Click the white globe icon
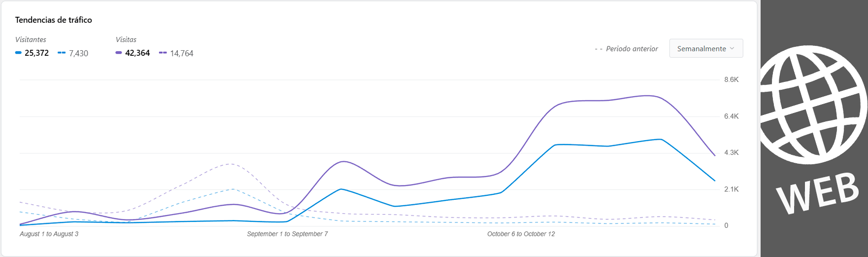 (813, 105)
